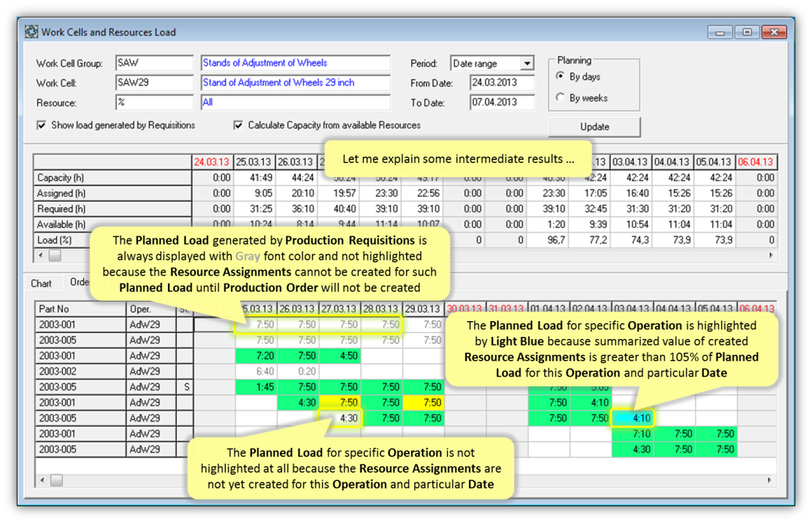Click the 17:05 assigned hours cell
Screen dimensions: 812x523
tap(591, 193)
